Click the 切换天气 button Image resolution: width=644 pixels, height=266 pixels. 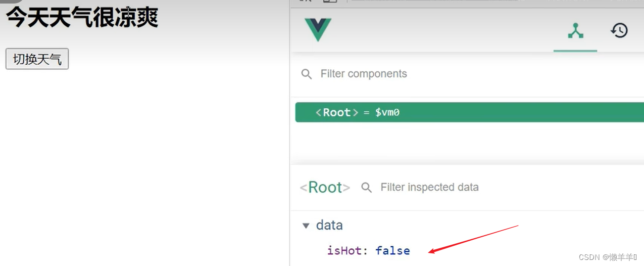click(x=37, y=59)
